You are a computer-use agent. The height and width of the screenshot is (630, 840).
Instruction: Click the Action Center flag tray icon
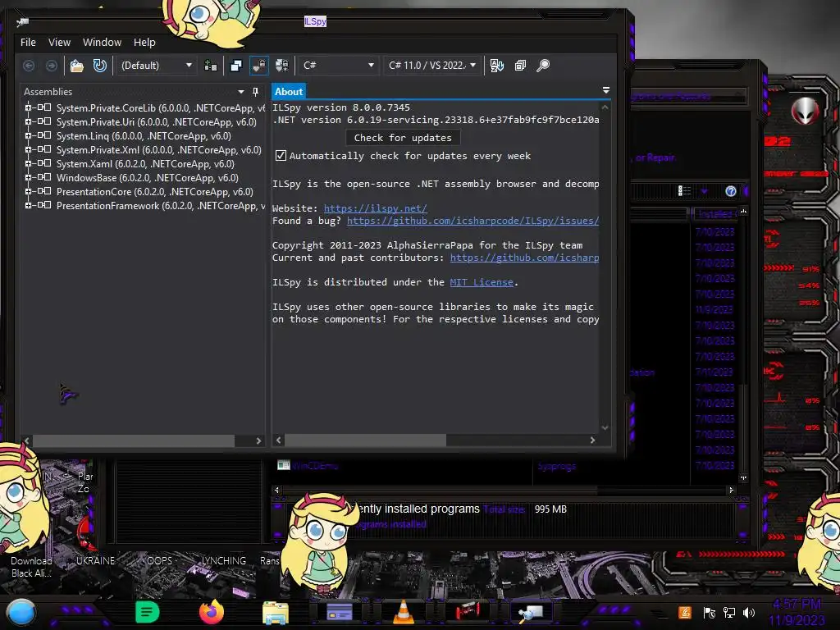(x=710, y=612)
